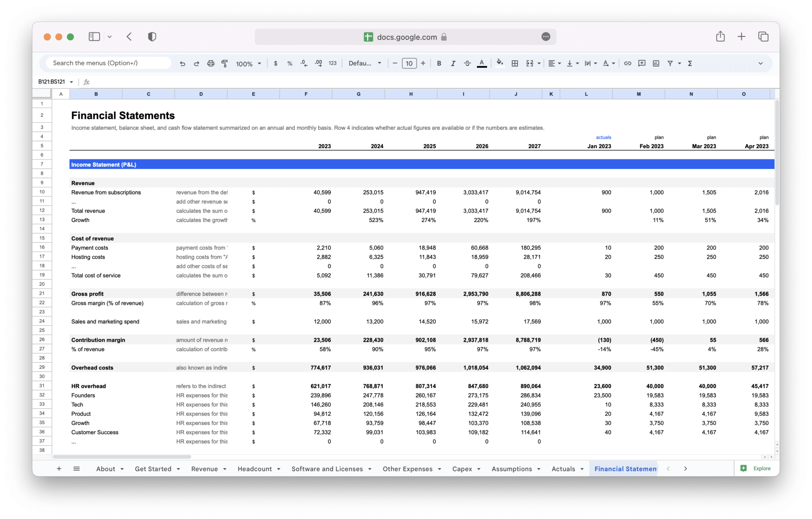The height and width of the screenshot is (519, 812).
Task: Open the text alignment dropdown
Action: 555,63
